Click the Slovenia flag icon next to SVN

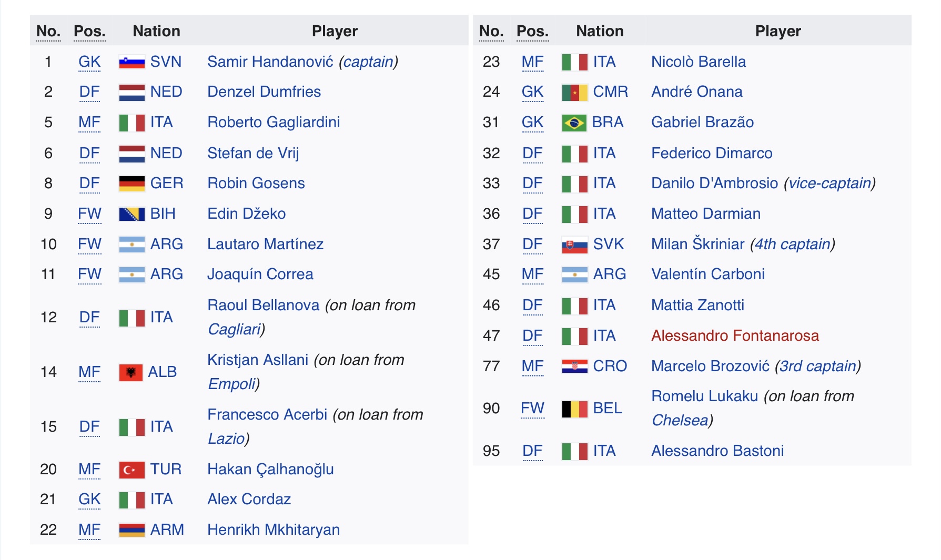coord(131,62)
